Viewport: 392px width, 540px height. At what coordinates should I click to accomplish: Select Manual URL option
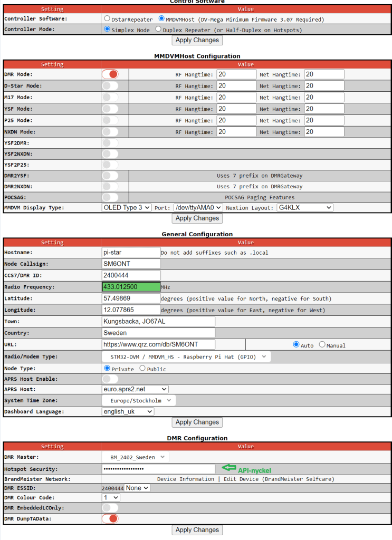coord(322,345)
